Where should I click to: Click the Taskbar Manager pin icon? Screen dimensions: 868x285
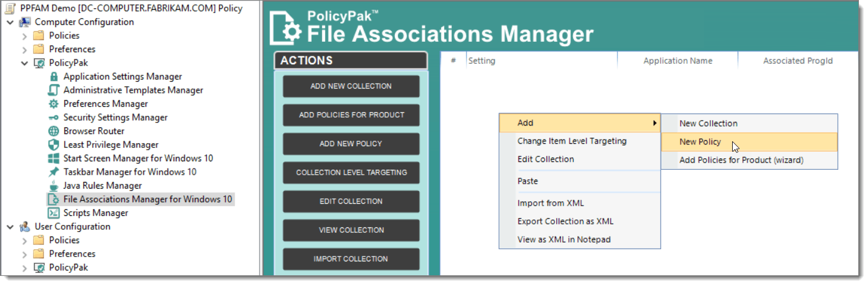53,172
